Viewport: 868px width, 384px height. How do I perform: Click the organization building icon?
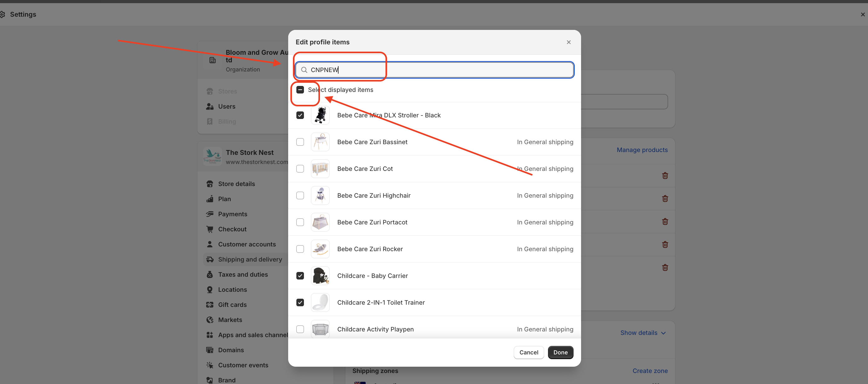[213, 60]
